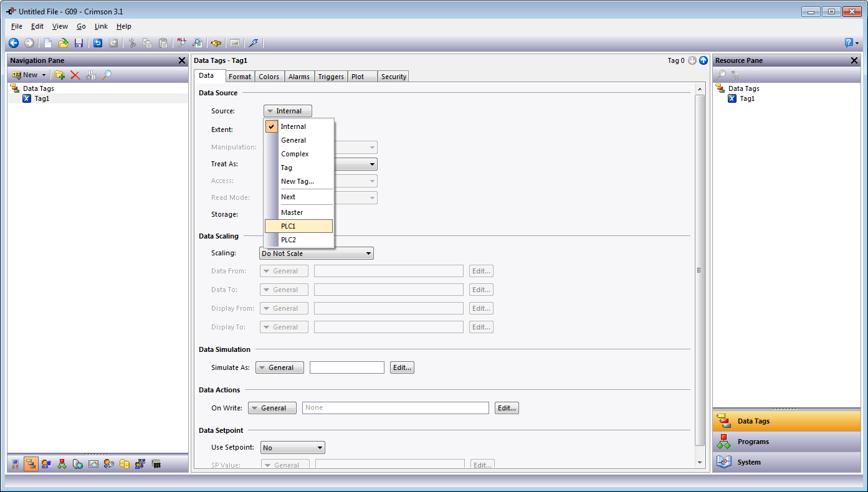Click the magnifier find icon in Navigation Pane
The width and height of the screenshot is (868, 492).
click(x=107, y=75)
